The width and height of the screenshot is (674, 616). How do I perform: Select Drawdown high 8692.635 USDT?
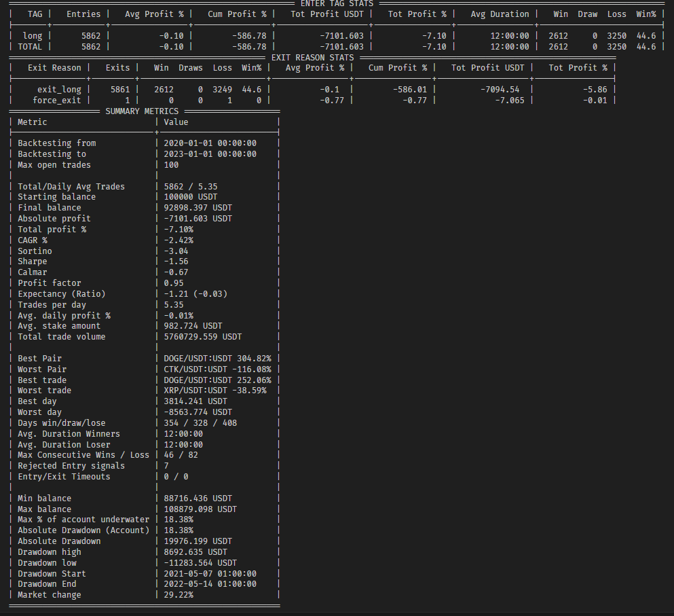pos(195,552)
